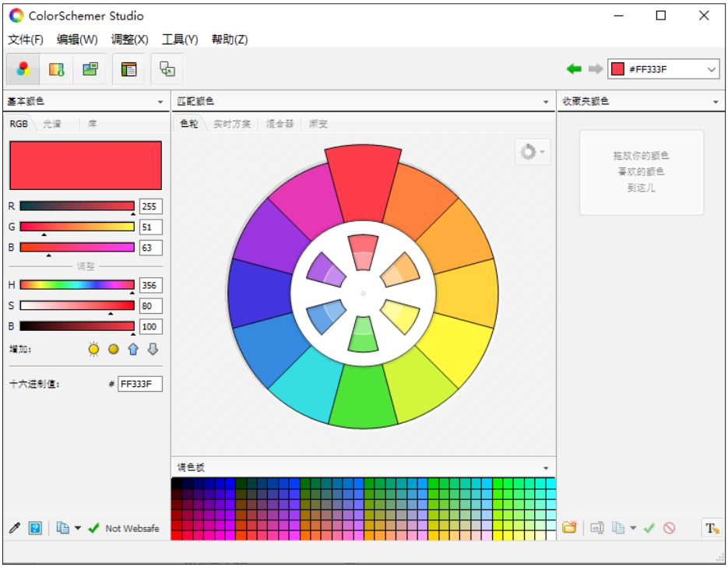This screenshot has height=567, width=728.
Task: Open the #FF333F color history dropdown
Action: point(712,69)
